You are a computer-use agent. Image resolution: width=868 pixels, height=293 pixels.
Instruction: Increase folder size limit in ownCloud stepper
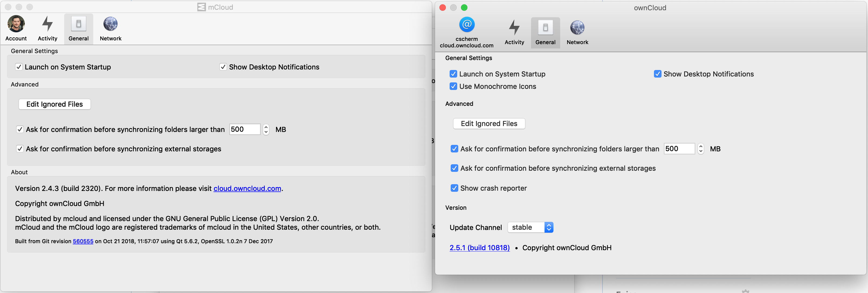pos(701,146)
